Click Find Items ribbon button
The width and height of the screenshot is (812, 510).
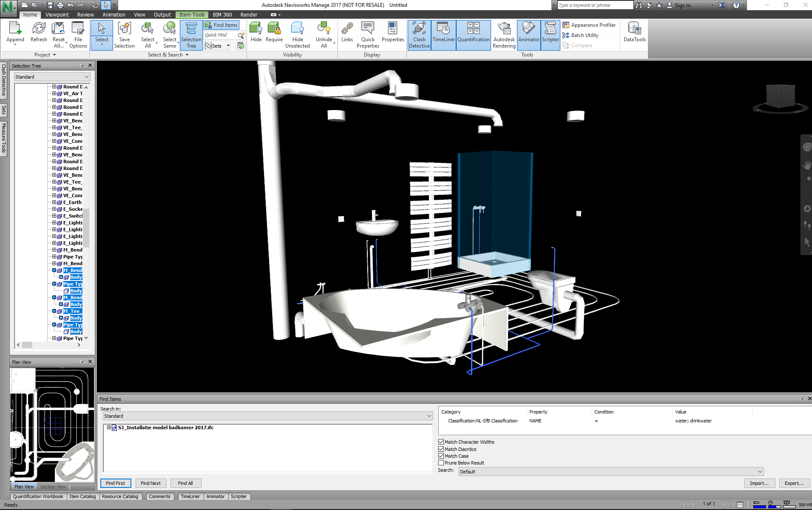click(x=221, y=25)
